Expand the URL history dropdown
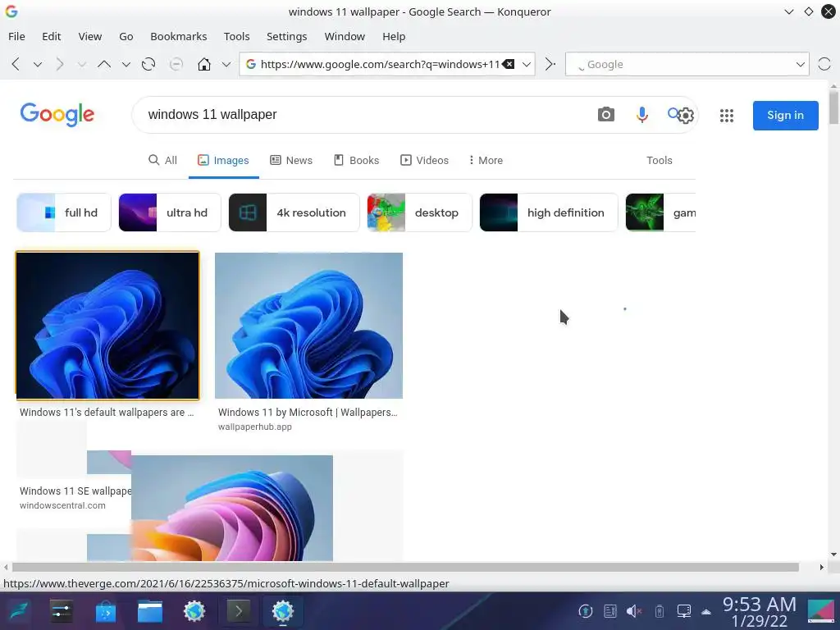The width and height of the screenshot is (840, 630). coord(527,64)
